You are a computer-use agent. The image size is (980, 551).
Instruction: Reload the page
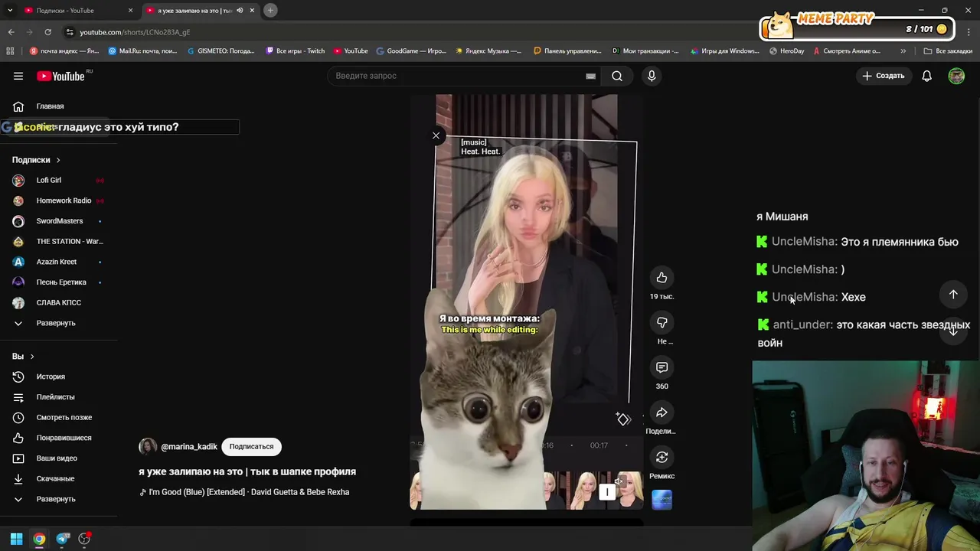(x=47, y=32)
